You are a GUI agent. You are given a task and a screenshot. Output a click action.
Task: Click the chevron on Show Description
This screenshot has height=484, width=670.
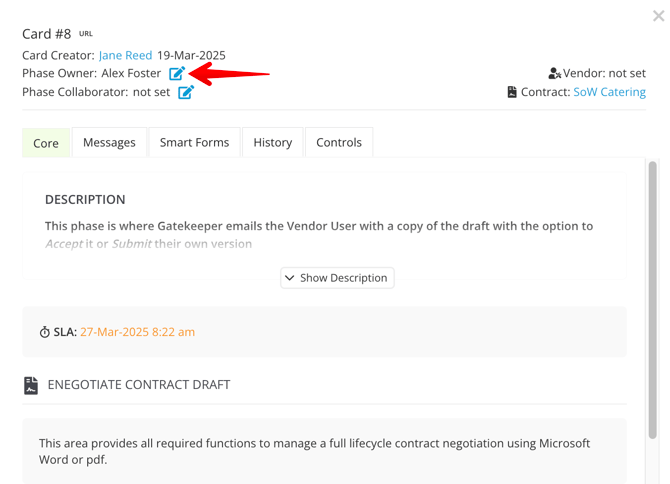point(290,278)
